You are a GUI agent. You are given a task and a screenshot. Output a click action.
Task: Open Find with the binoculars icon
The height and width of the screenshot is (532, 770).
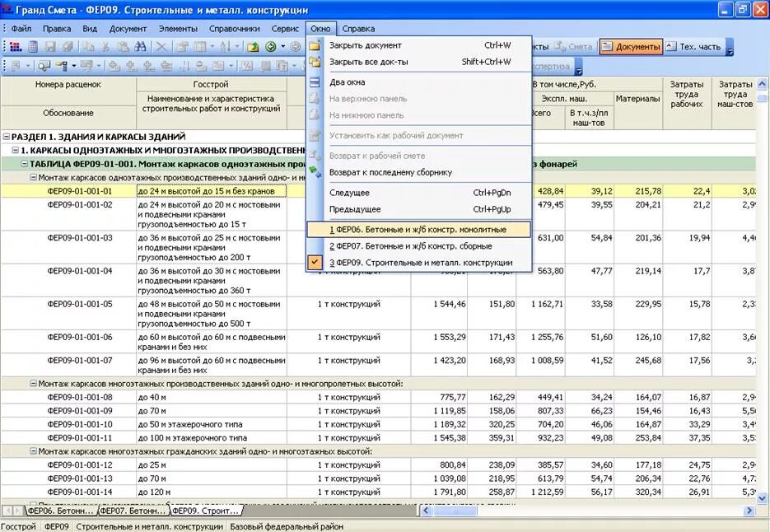(x=141, y=47)
